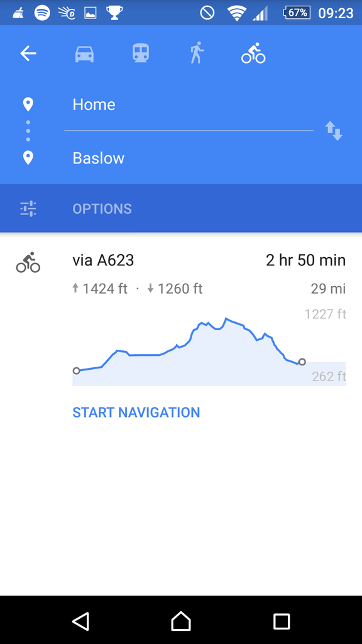
Task: Tap elevation chart start point marker
Action: point(76,371)
